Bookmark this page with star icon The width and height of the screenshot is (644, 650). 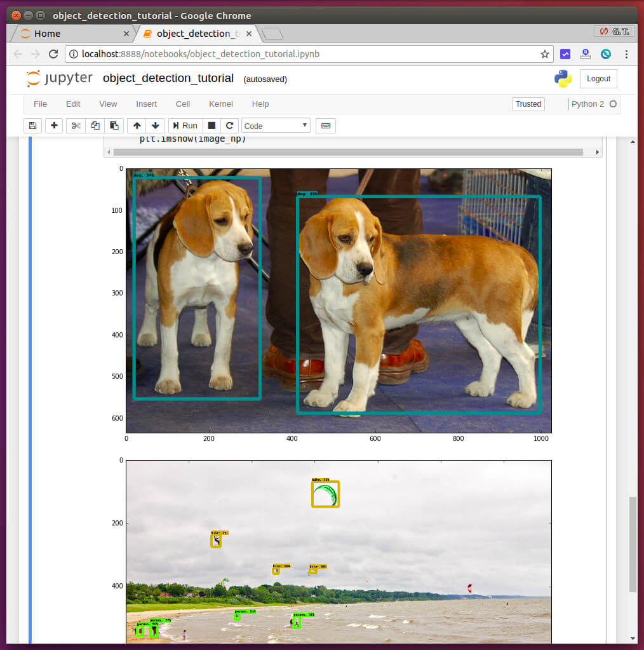coord(544,54)
